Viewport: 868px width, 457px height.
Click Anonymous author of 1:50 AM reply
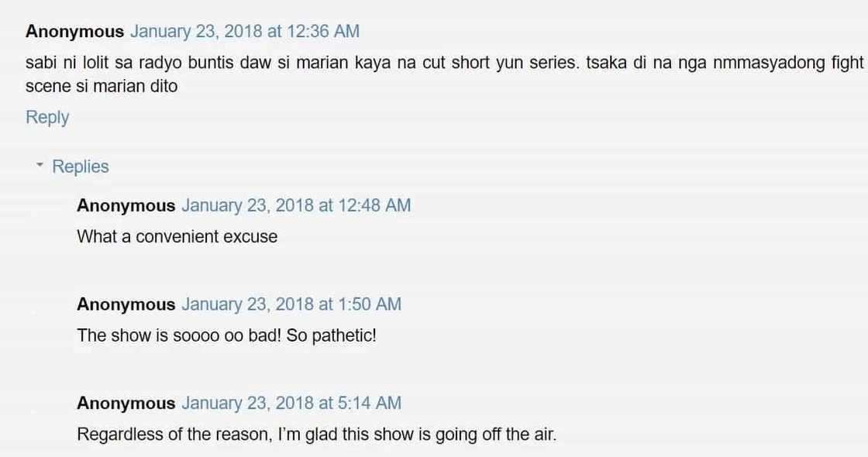[126, 304]
